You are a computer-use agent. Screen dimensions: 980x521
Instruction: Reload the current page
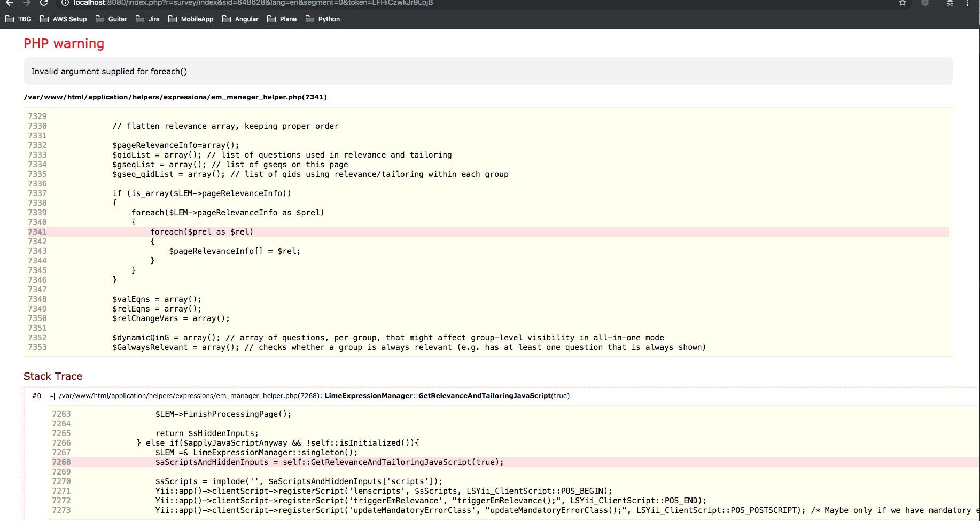click(x=44, y=3)
